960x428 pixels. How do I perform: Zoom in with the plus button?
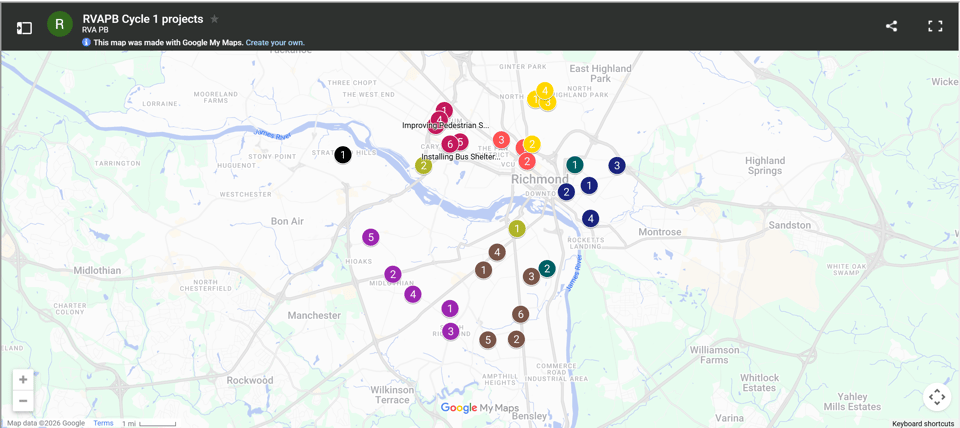(23, 380)
